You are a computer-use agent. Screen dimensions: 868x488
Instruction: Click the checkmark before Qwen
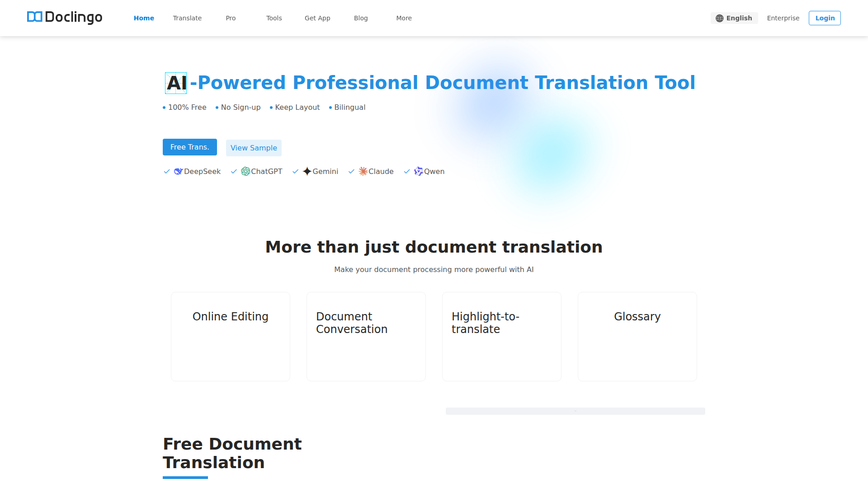(407, 171)
